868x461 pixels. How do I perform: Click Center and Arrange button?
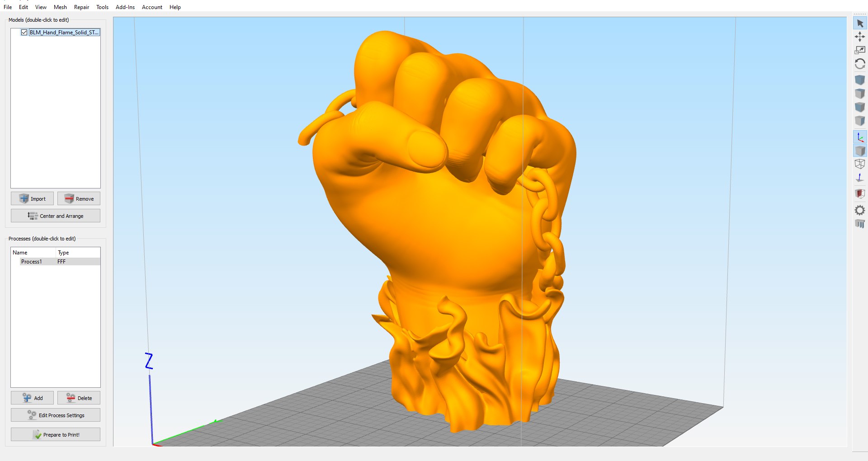point(56,216)
